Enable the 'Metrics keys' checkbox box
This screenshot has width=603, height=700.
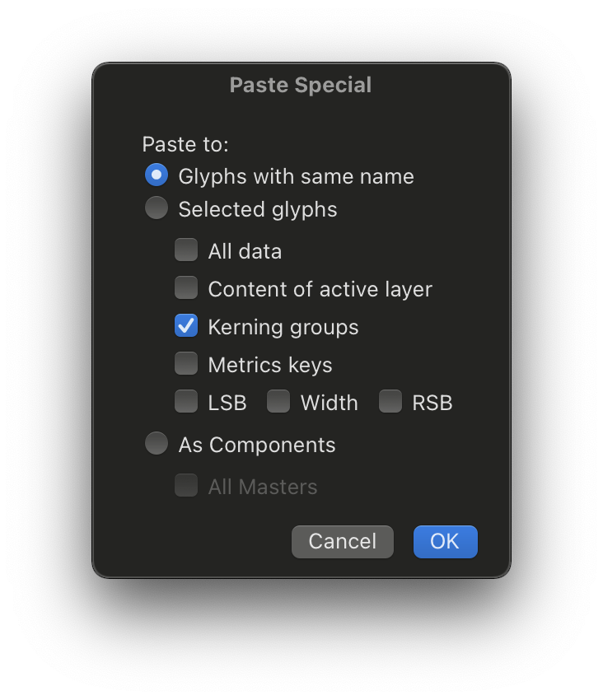(186, 364)
